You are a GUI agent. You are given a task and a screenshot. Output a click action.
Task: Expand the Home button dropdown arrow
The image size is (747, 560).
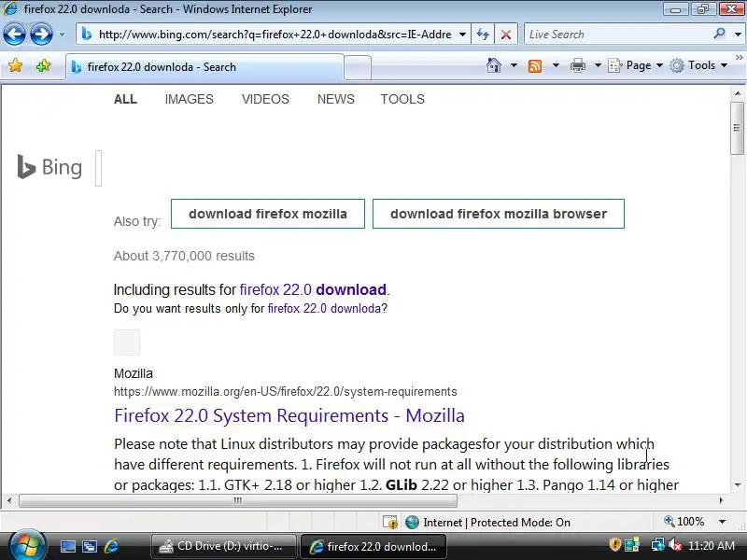(514, 65)
